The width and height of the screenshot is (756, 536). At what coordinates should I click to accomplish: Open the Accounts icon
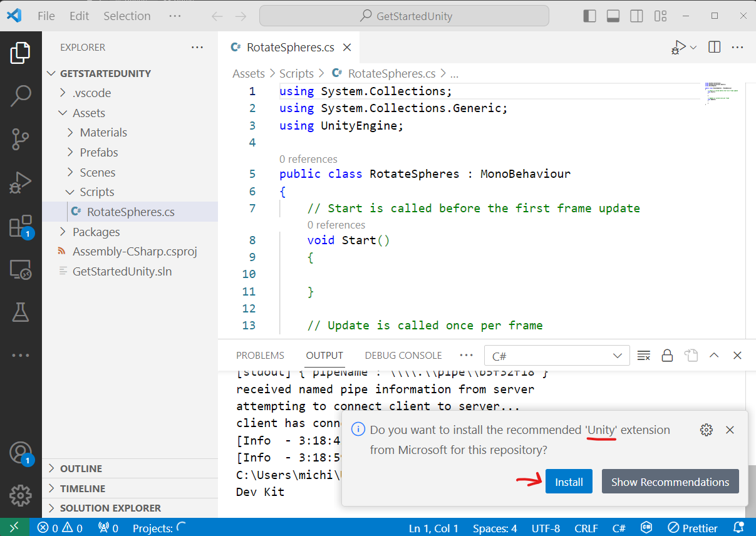[21, 452]
